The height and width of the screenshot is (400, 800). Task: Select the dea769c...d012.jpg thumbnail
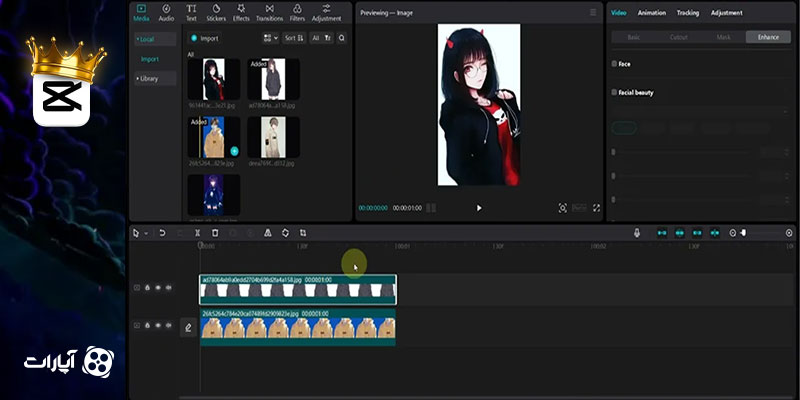[273, 137]
